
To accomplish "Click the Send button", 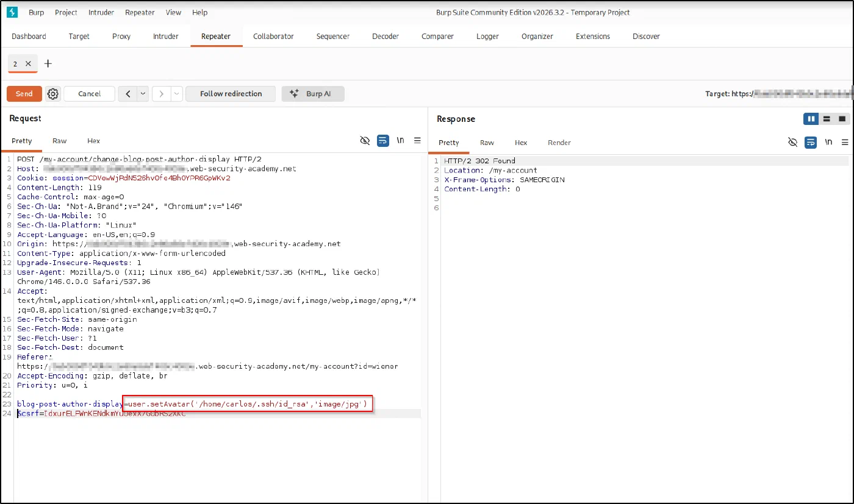I will 24,94.
